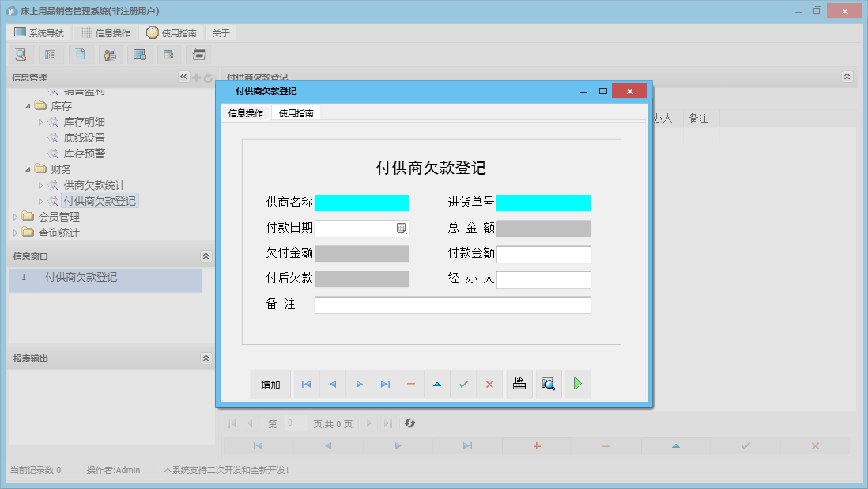Screen dimensions: 868x489
Task: Click the red plus button on the bottom bar
Action: pos(536,445)
